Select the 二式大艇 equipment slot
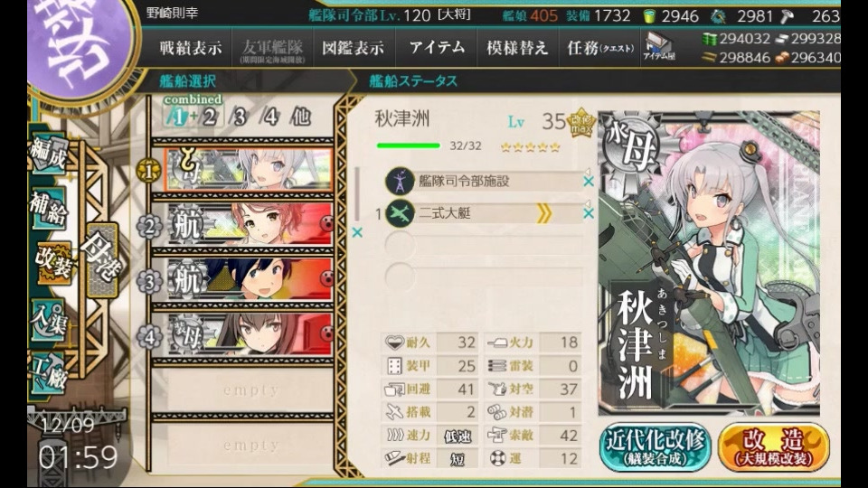 pyautogui.click(x=483, y=213)
